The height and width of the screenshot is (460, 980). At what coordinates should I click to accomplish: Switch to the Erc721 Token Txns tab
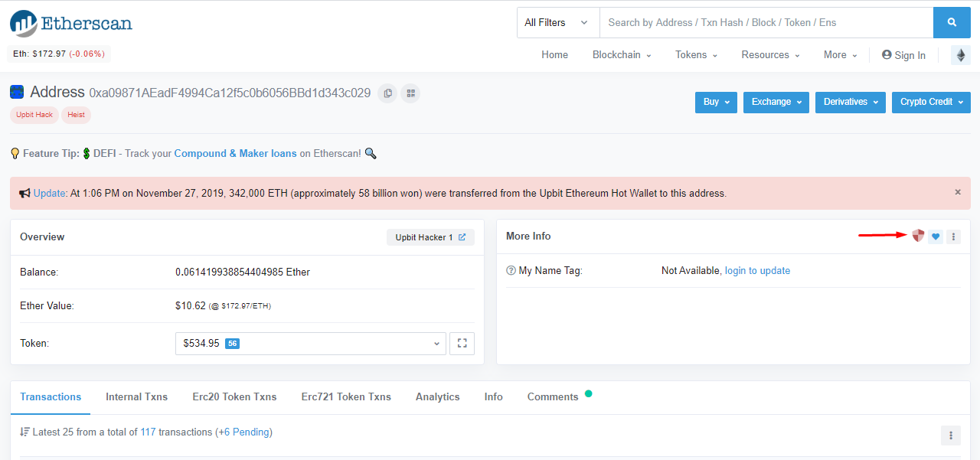click(346, 396)
